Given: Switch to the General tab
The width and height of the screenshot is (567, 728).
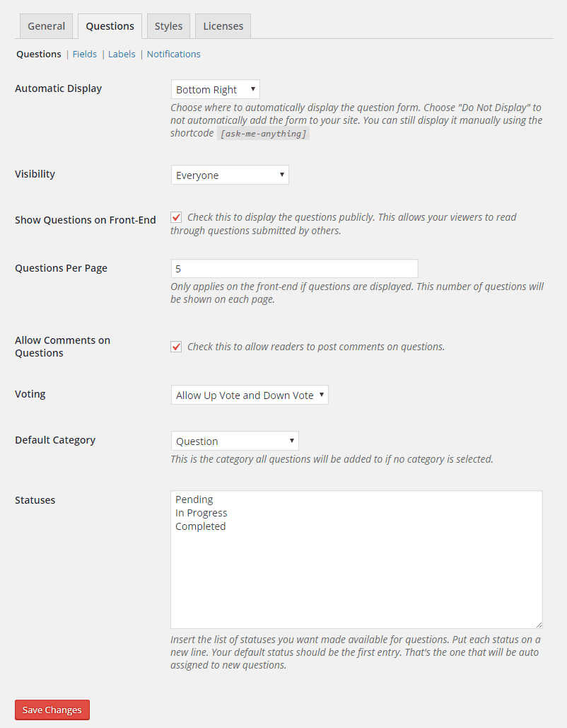Looking at the screenshot, I should pos(47,26).
